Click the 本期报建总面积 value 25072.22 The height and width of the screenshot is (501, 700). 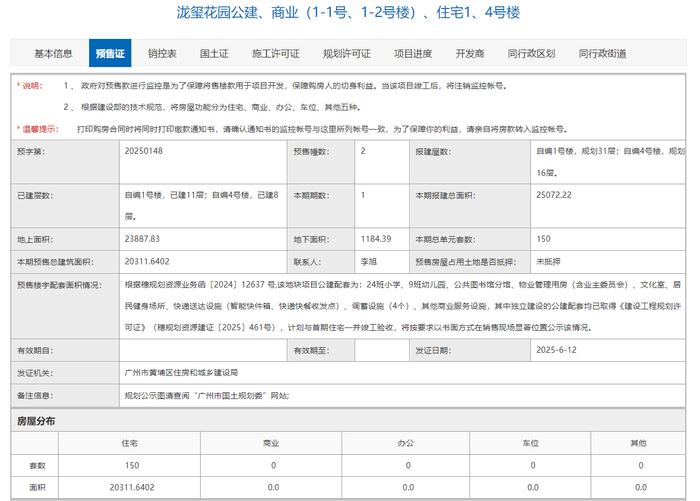[x=554, y=195]
